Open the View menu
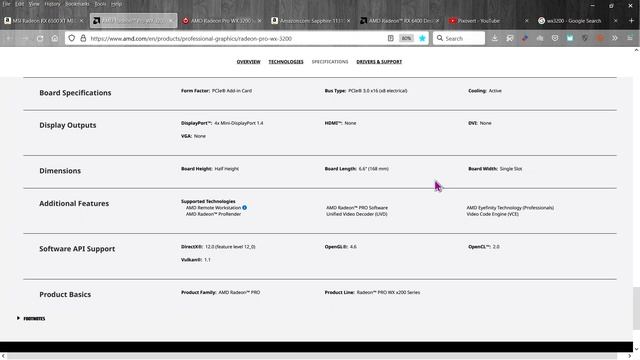Viewport: 640px width, 360px height. (x=34, y=4)
